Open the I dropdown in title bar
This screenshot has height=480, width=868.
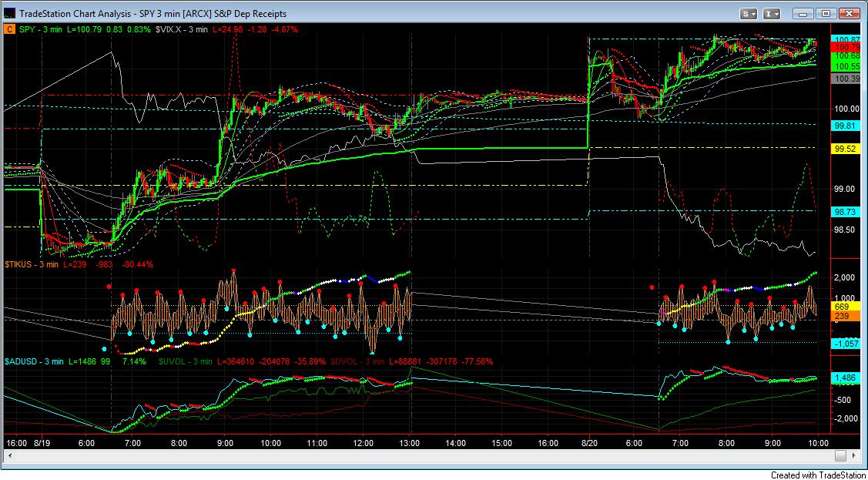[x=772, y=13]
